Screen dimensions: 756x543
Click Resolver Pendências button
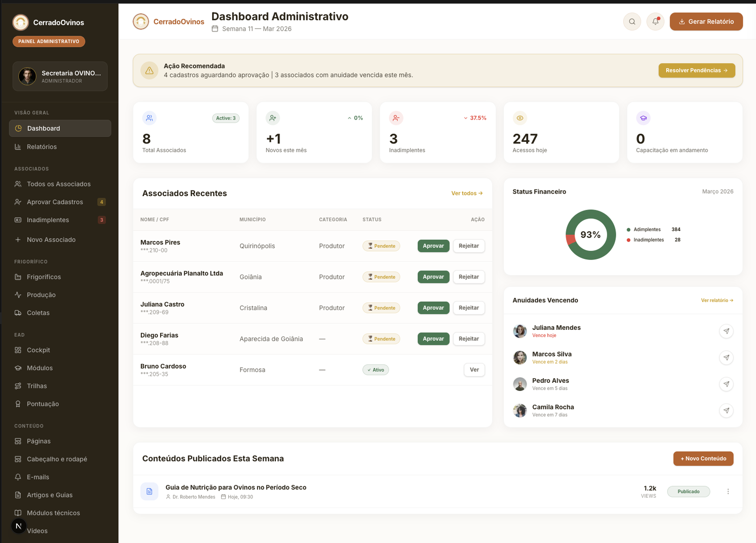point(696,70)
